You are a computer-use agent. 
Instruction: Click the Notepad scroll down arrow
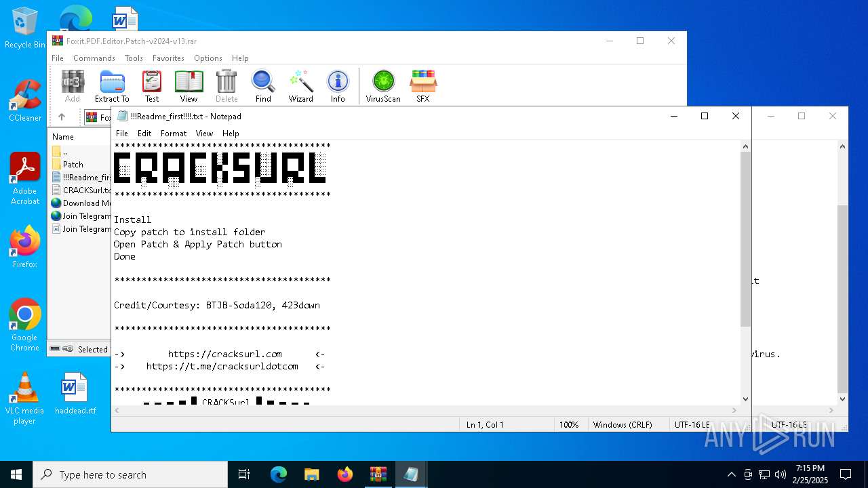745,399
